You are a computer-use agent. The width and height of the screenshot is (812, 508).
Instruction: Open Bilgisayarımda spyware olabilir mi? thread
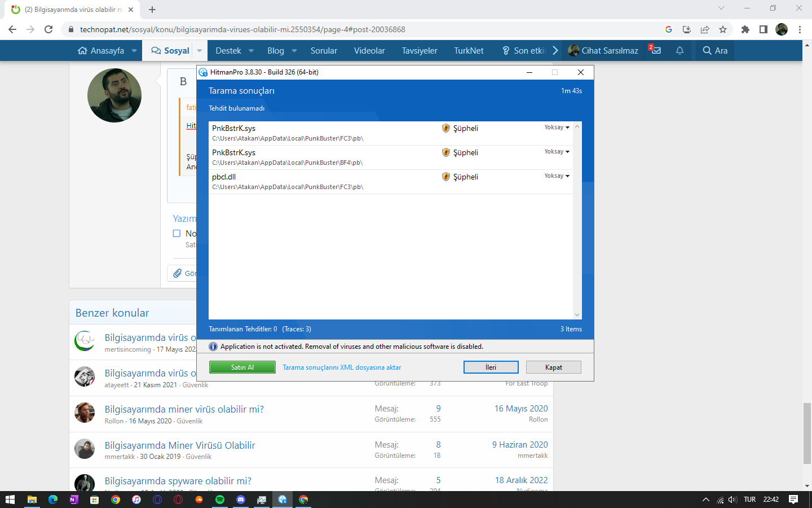point(178,481)
